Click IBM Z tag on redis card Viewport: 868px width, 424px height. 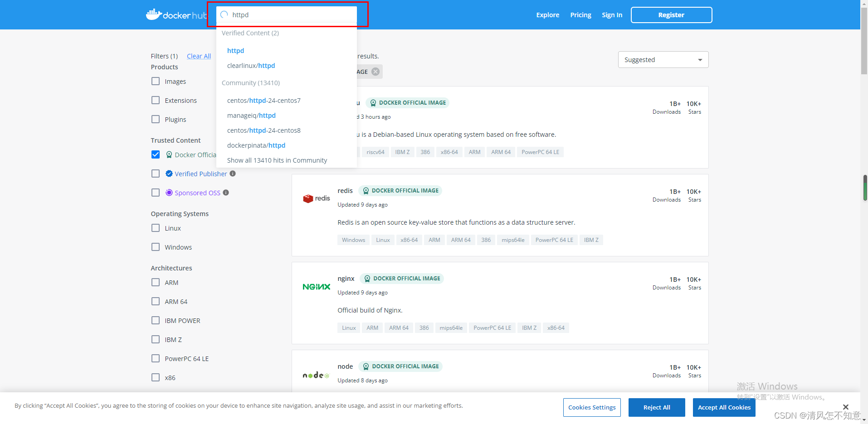(x=591, y=240)
